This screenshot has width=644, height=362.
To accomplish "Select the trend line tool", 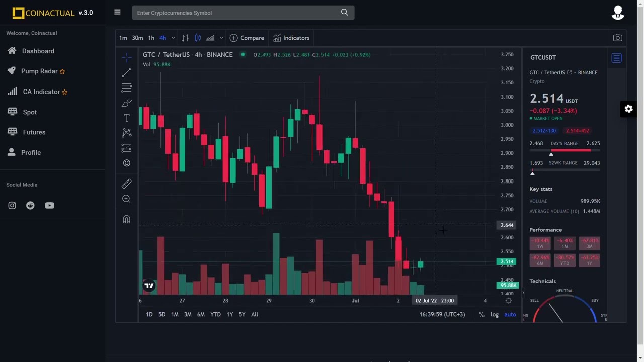I will click(x=127, y=73).
